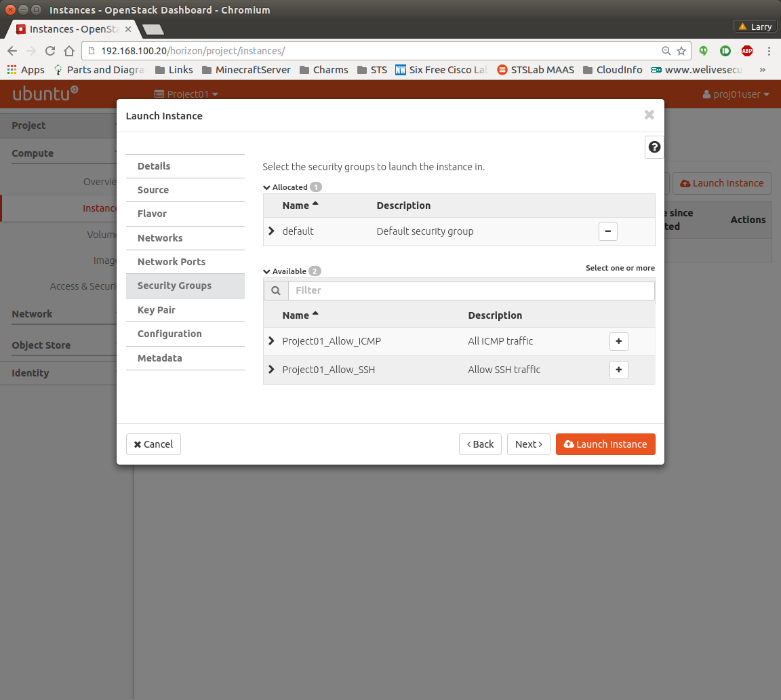Add Project01_Allow_ICMP with its plus button
The image size is (781, 700).
[x=618, y=341]
